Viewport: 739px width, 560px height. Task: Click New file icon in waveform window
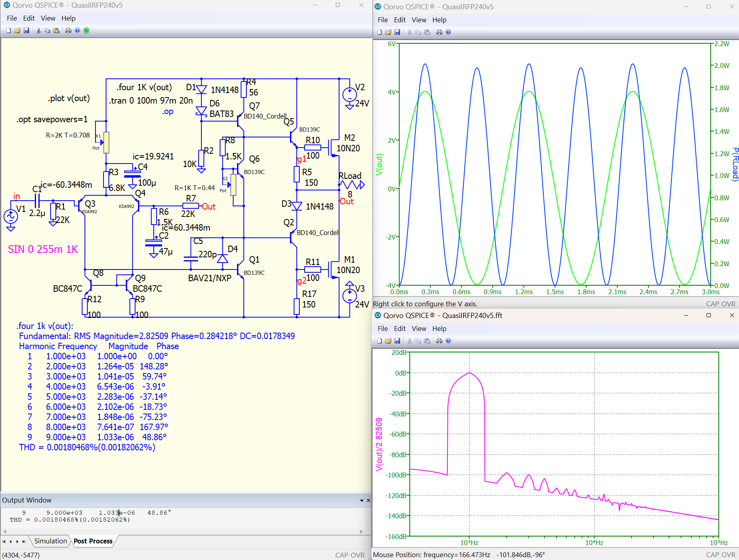point(379,32)
